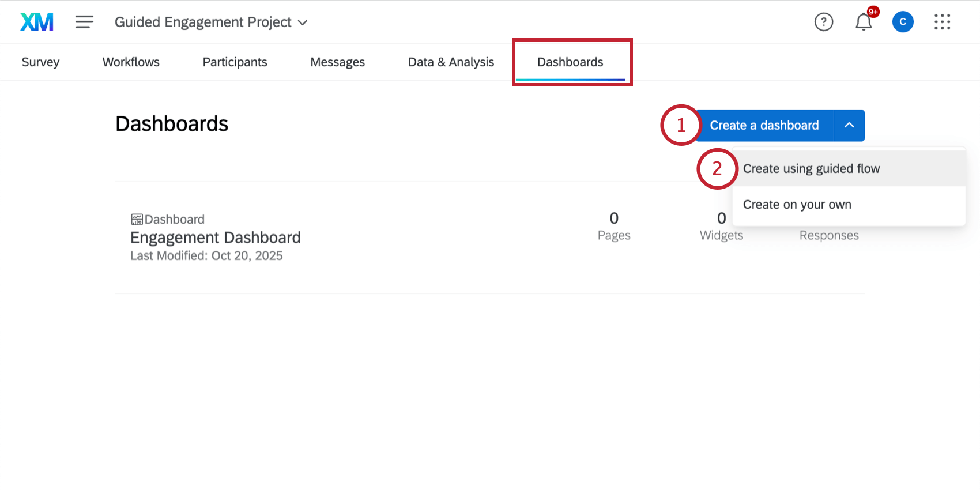The width and height of the screenshot is (980, 490).
Task: Open the apps waffle grid icon
Action: [x=942, y=21]
